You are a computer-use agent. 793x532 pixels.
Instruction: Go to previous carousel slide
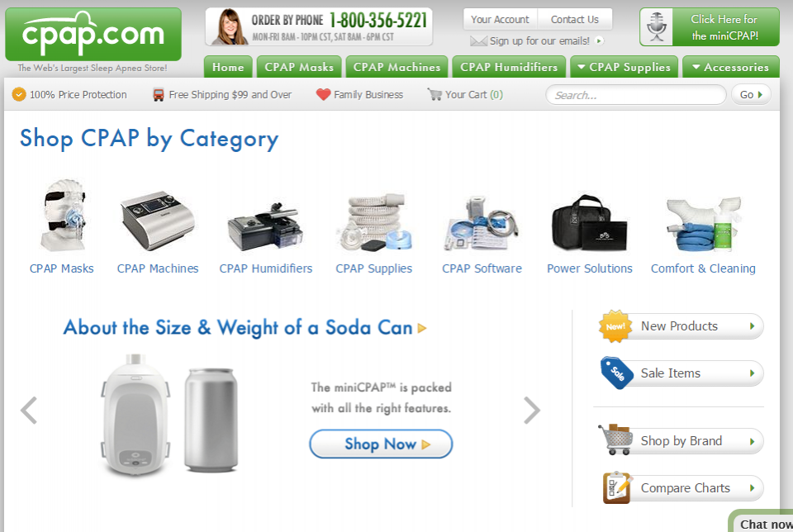29,410
